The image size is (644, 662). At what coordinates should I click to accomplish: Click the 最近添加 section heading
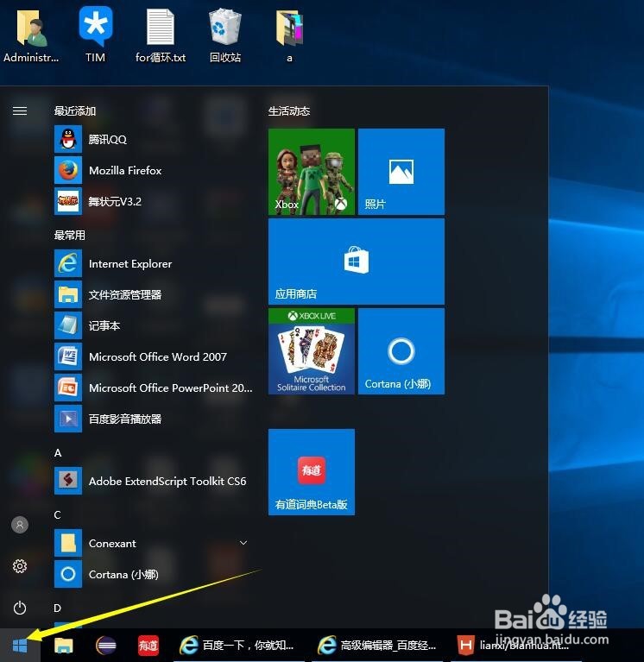(75, 111)
